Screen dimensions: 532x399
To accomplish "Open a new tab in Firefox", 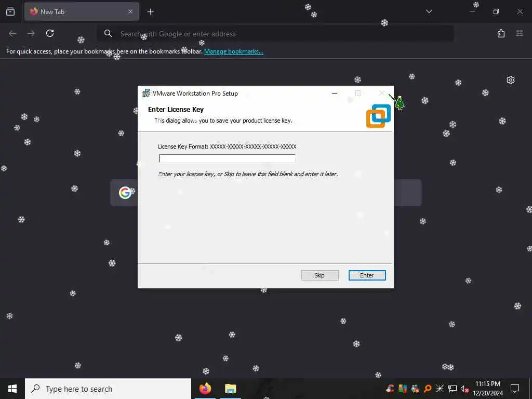I will point(150,12).
